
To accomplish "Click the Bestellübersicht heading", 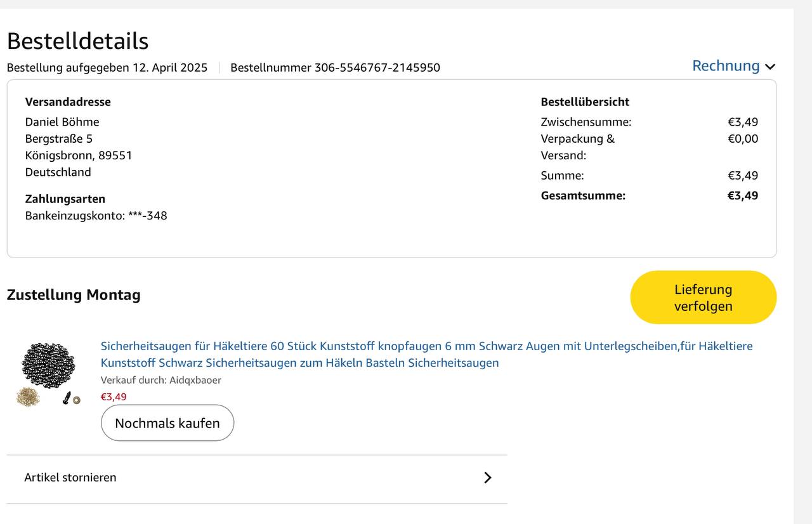I will pos(585,102).
